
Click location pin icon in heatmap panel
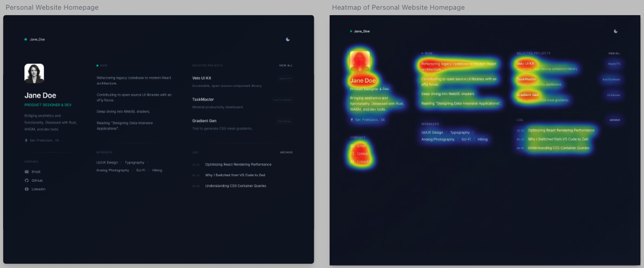click(352, 120)
